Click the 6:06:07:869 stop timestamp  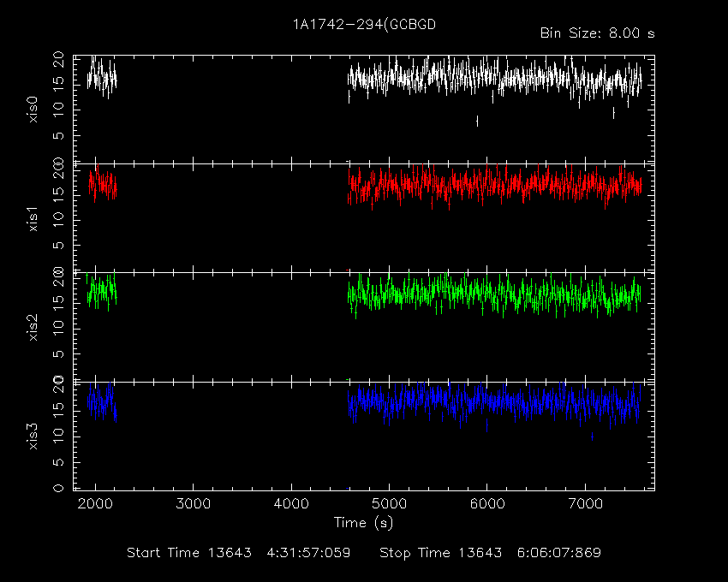559,553
